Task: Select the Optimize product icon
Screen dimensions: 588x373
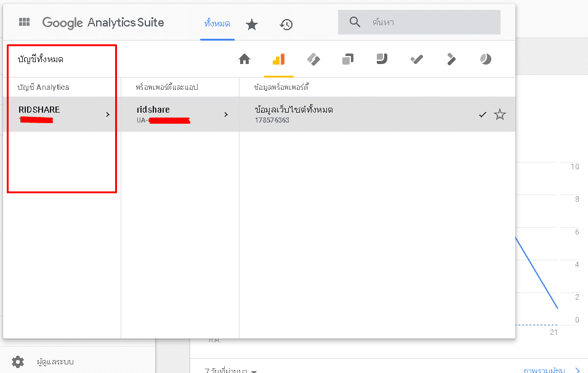Action: 348,59
